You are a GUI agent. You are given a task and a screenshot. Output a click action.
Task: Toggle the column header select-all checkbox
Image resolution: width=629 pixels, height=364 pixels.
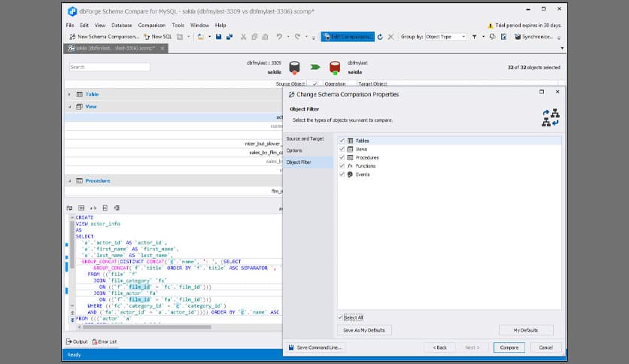tap(315, 83)
